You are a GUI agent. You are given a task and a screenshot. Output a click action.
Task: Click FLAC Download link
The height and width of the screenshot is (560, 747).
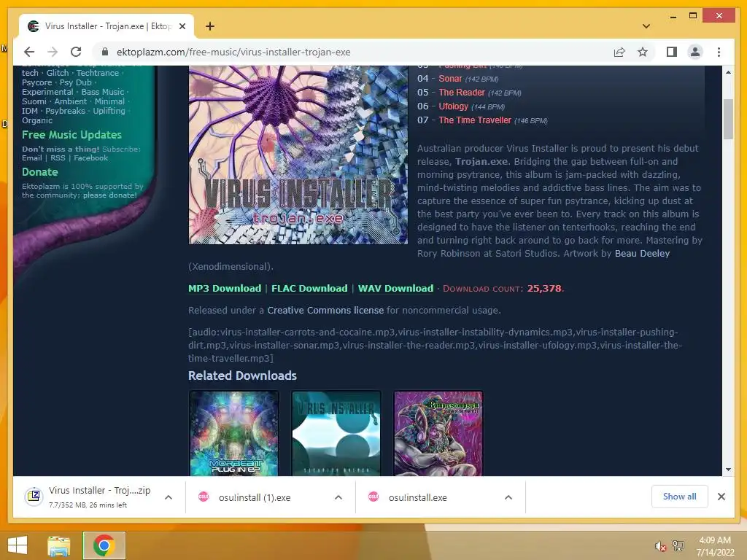point(309,288)
